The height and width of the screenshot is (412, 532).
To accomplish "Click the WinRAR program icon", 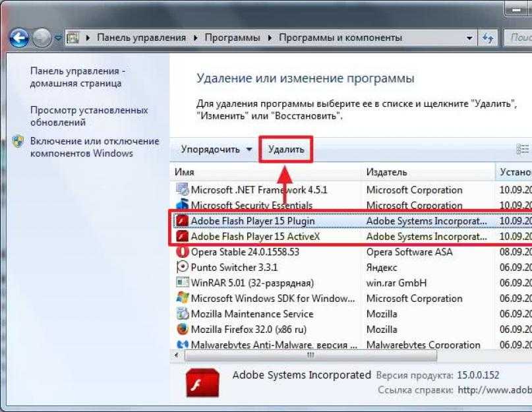I will [x=182, y=282].
